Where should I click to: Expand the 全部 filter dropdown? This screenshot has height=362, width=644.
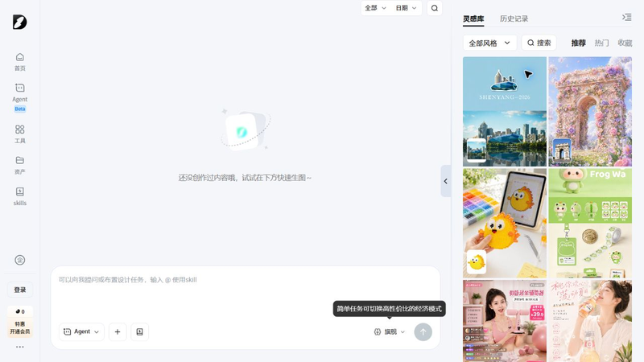[375, 8]
